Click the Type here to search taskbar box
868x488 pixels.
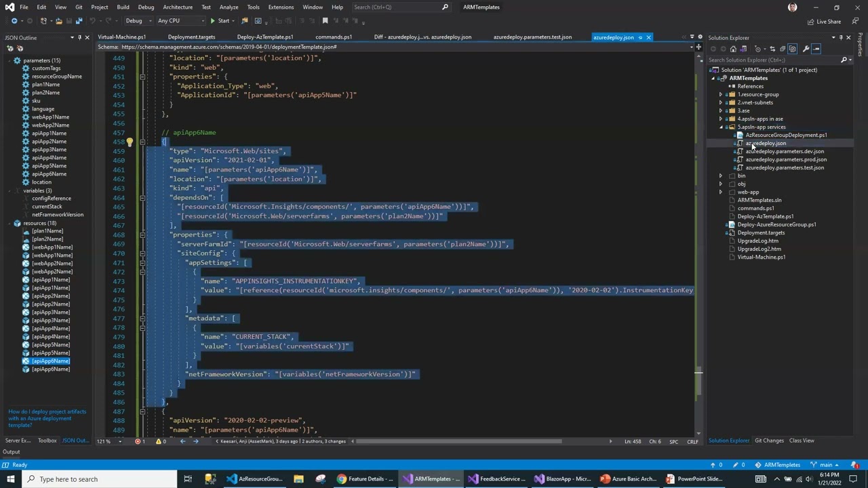98,479
